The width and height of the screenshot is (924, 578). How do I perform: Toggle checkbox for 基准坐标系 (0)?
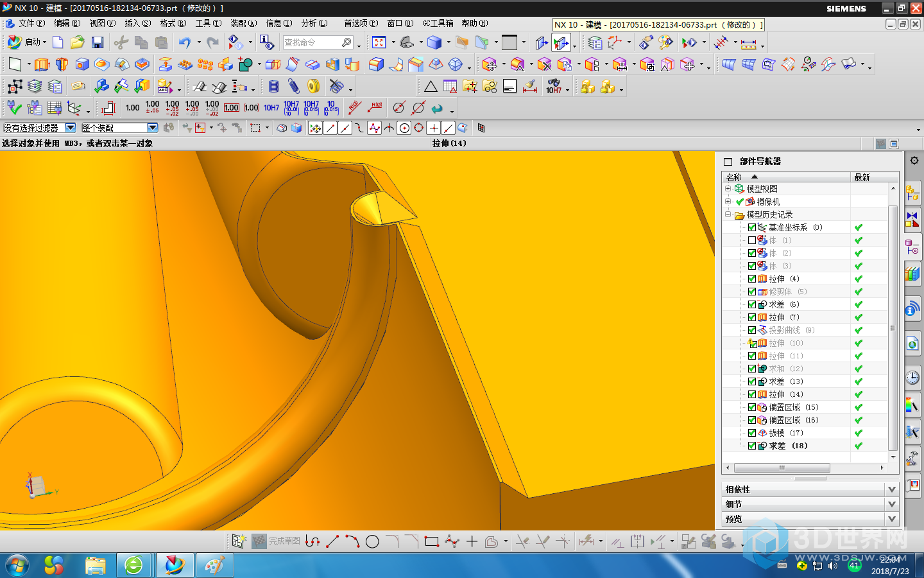point(752,227)
